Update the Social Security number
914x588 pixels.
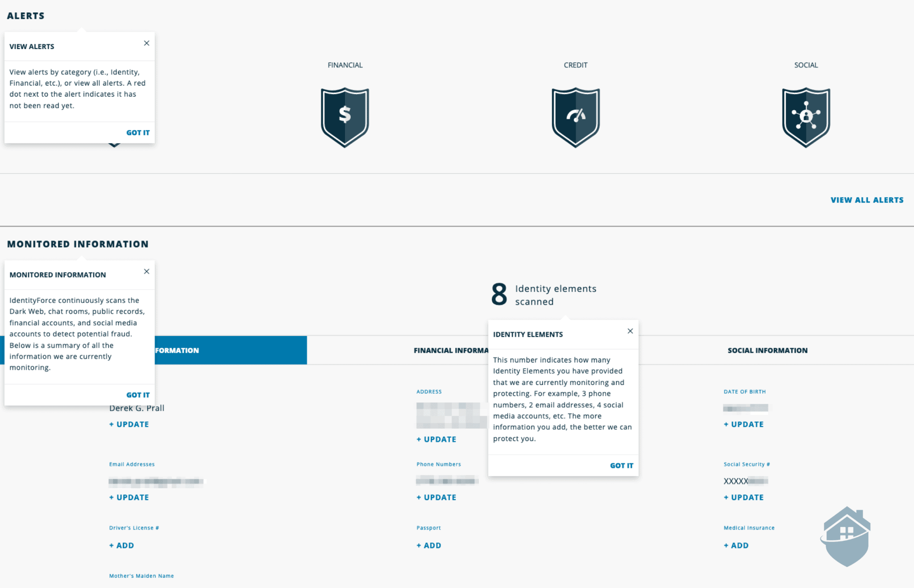(744, 497)
